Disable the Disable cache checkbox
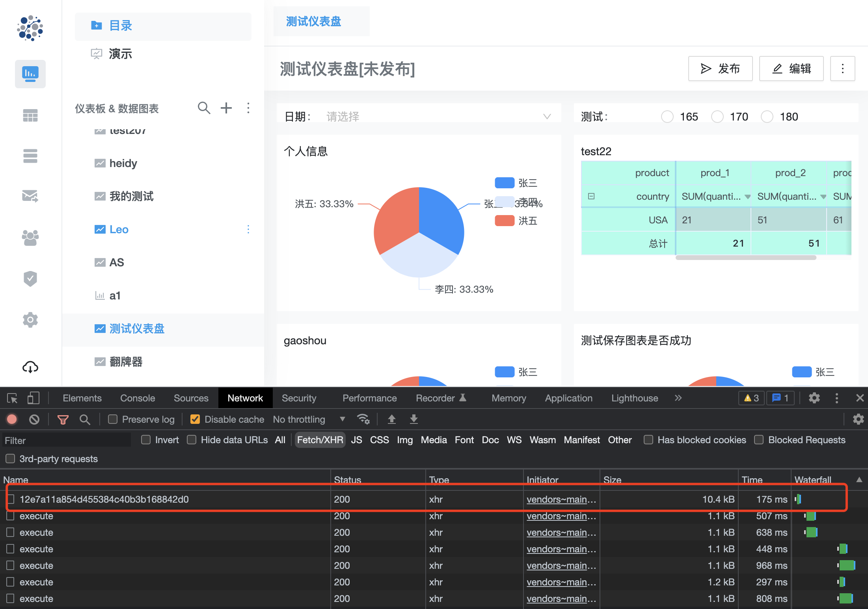The width and height of the screenshot is (868, 609). click(x=195, y=419)
